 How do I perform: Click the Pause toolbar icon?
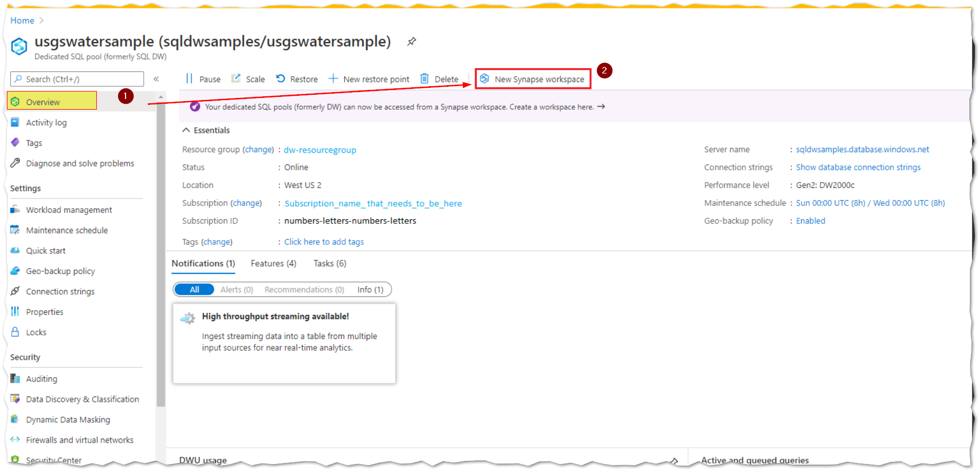click(189, 79)
